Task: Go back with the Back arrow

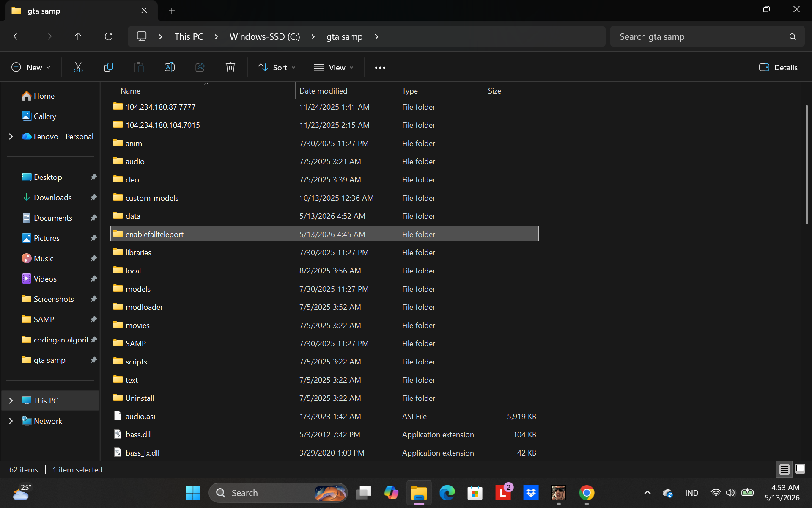Action: [x=17, y=36]
